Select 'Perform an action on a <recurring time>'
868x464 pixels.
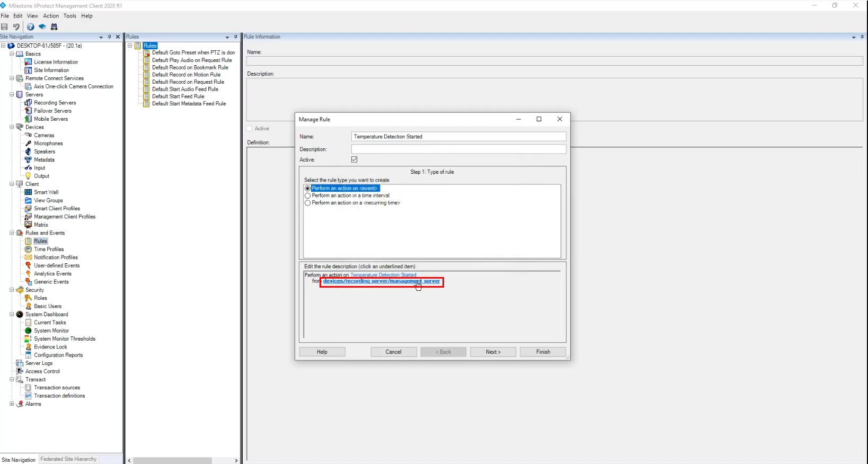coord(308,203)
